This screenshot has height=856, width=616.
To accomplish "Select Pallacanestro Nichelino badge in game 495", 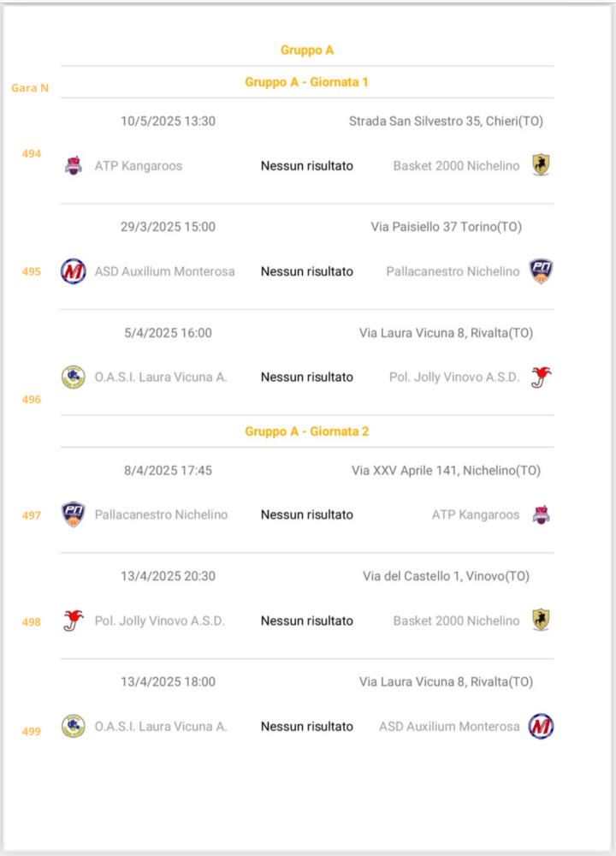I will 541,271.
